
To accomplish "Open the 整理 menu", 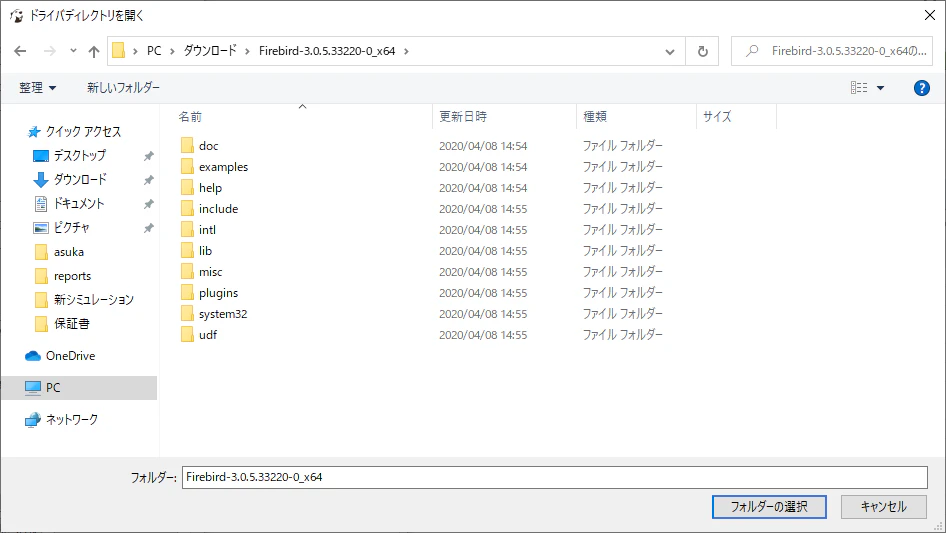I will point(37,88).
